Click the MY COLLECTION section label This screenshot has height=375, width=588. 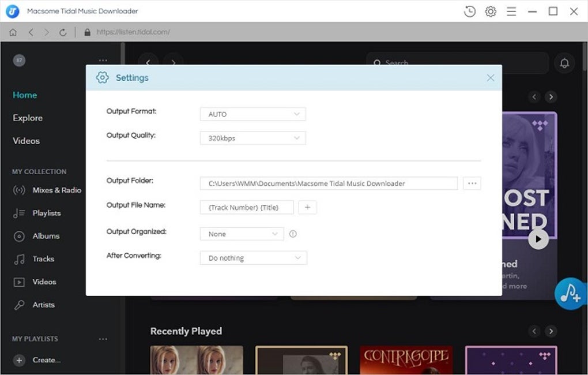pos(39,171)
